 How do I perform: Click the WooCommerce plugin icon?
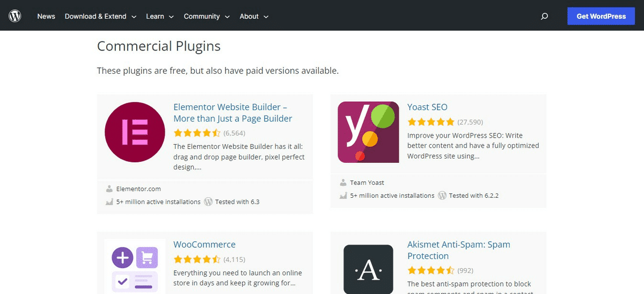tap(135, 266)
